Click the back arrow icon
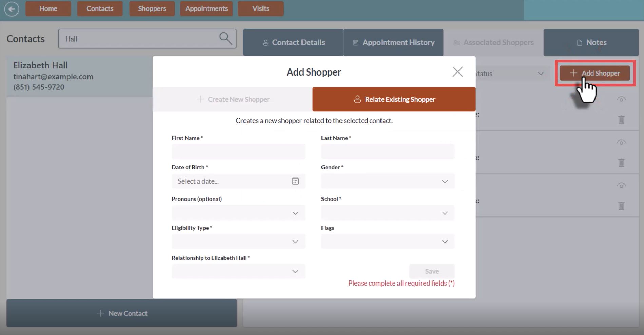This screenshot has width=644, height=335. [12, 9]
